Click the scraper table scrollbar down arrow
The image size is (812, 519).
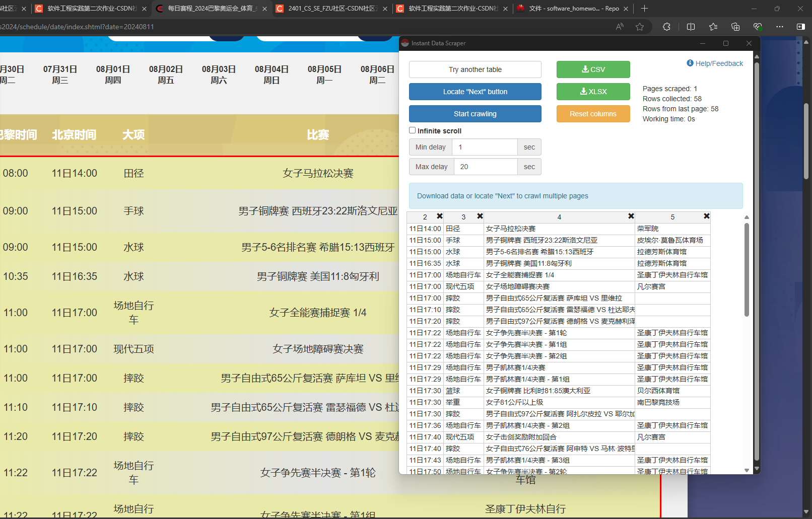tap(747, 470)
